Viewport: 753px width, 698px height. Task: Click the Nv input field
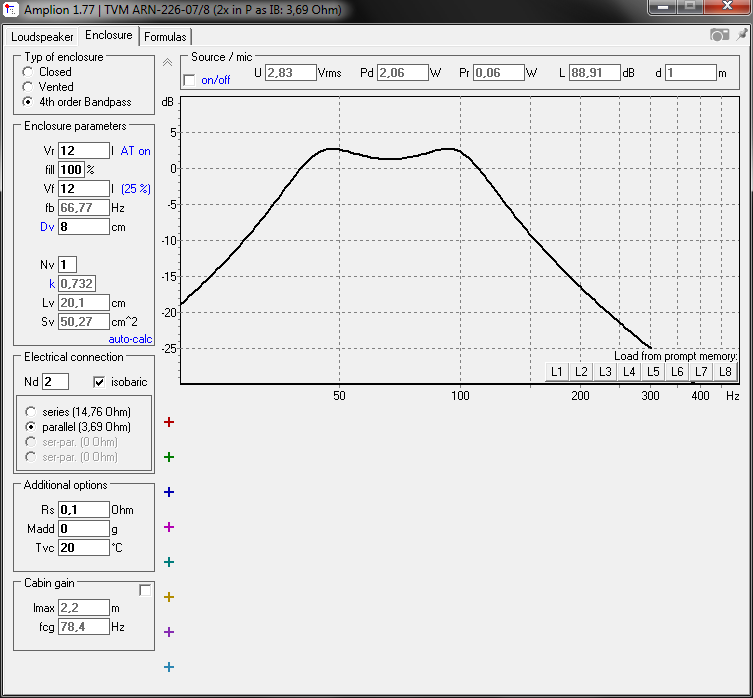67,265
